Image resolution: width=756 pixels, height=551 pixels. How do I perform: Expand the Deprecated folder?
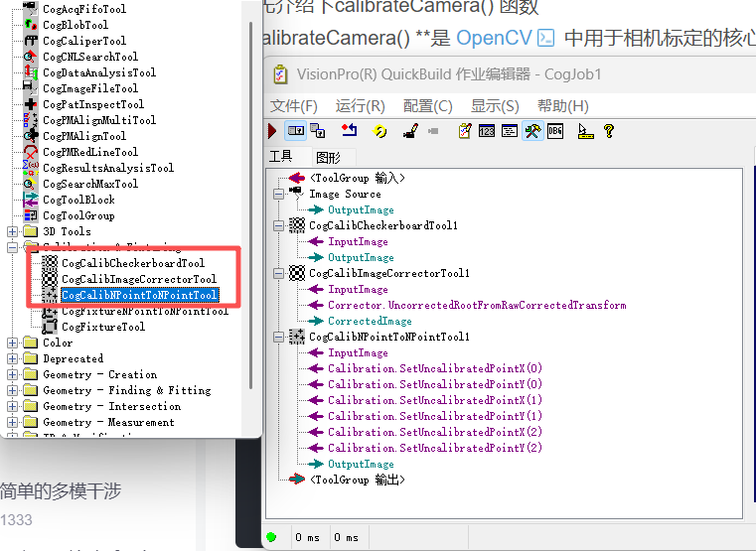[x=13, y=358]
